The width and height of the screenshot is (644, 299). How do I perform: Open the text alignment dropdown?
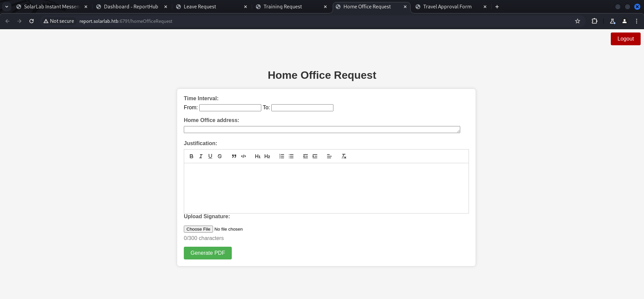pyautogui.click(x=329, y=156)
